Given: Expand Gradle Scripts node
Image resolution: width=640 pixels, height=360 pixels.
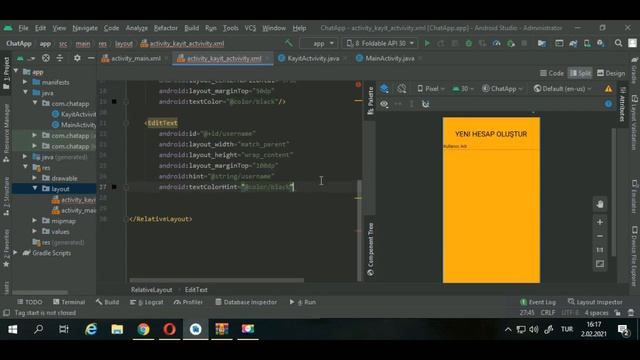Looking at the screenshot, I should (16, 253).
